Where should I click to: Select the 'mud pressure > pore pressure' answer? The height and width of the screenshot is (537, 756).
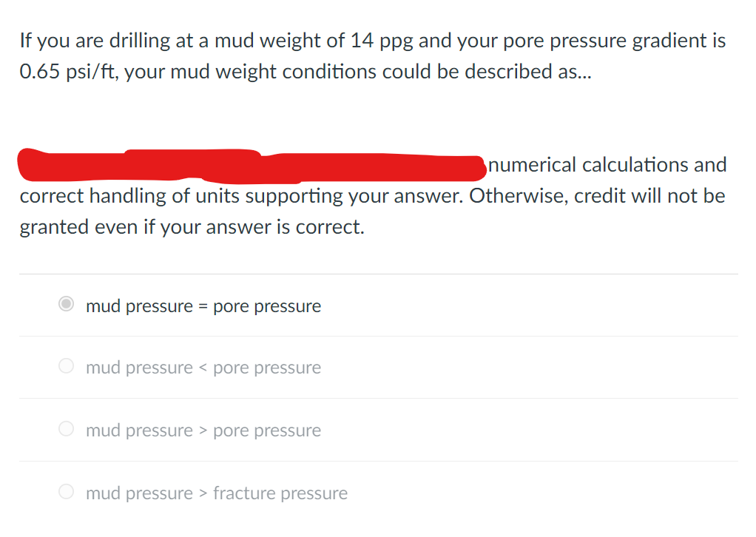(65, 429)
